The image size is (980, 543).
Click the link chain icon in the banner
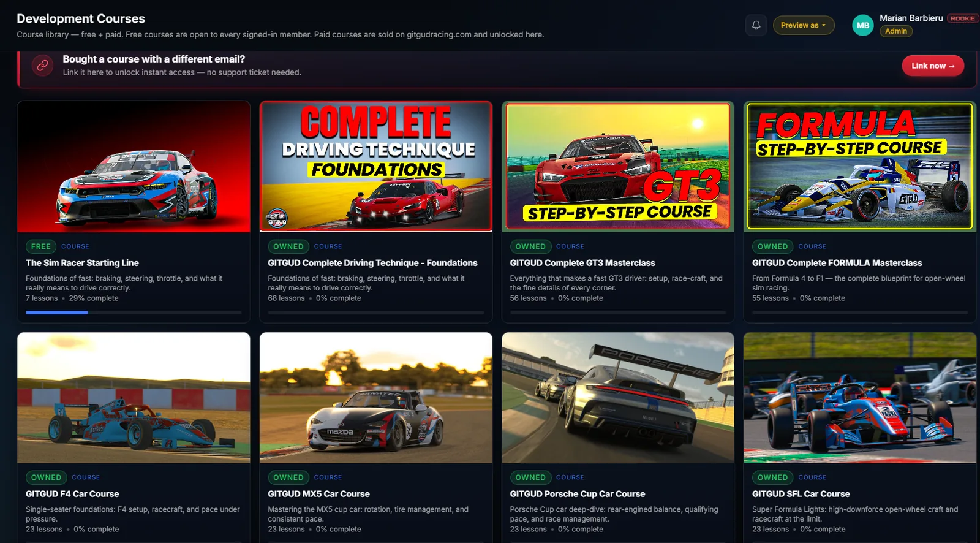pos(42,65)
